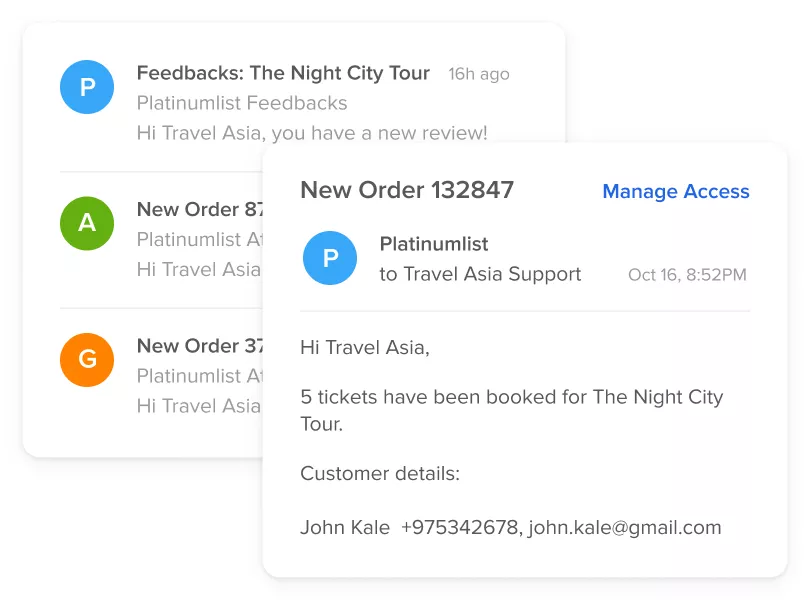Click the Oct 16, 8:52PM timestamp
810x600 pixels.
687,275
